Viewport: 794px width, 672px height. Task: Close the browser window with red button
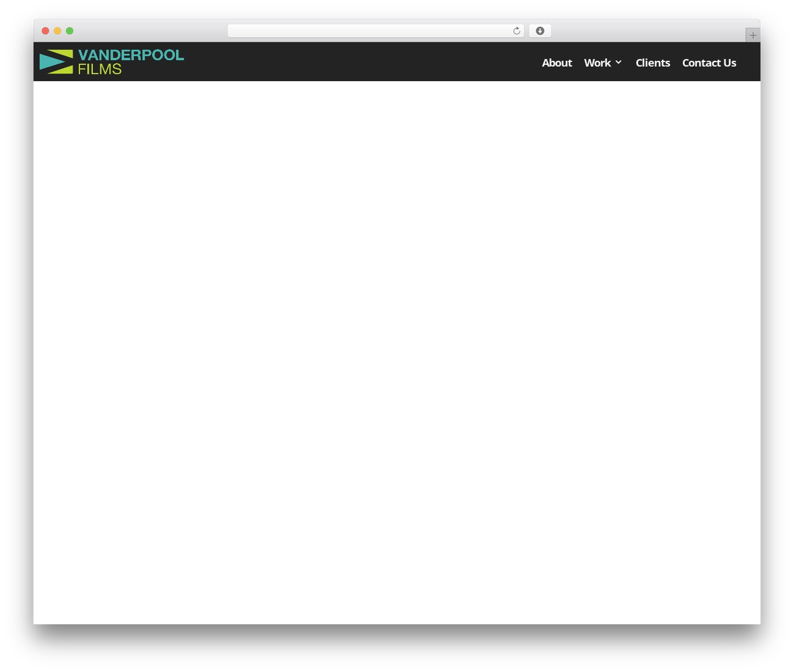coord(45,31)
